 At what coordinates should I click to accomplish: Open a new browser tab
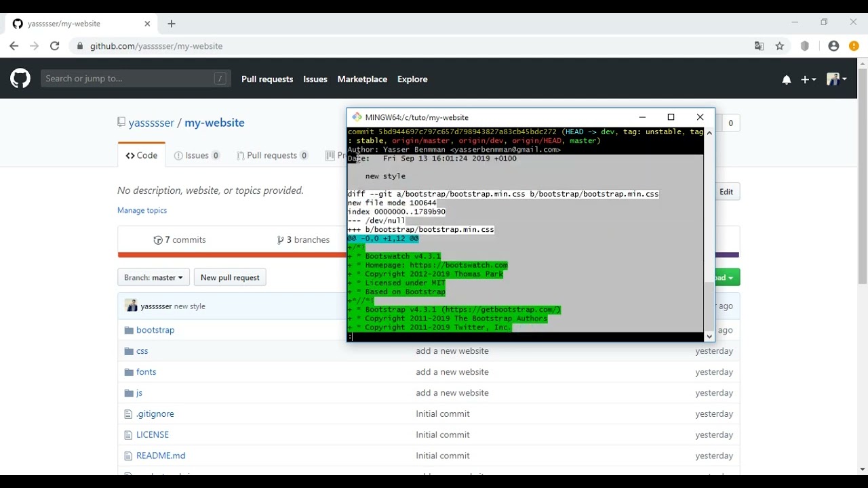click(x=172, y=24)
